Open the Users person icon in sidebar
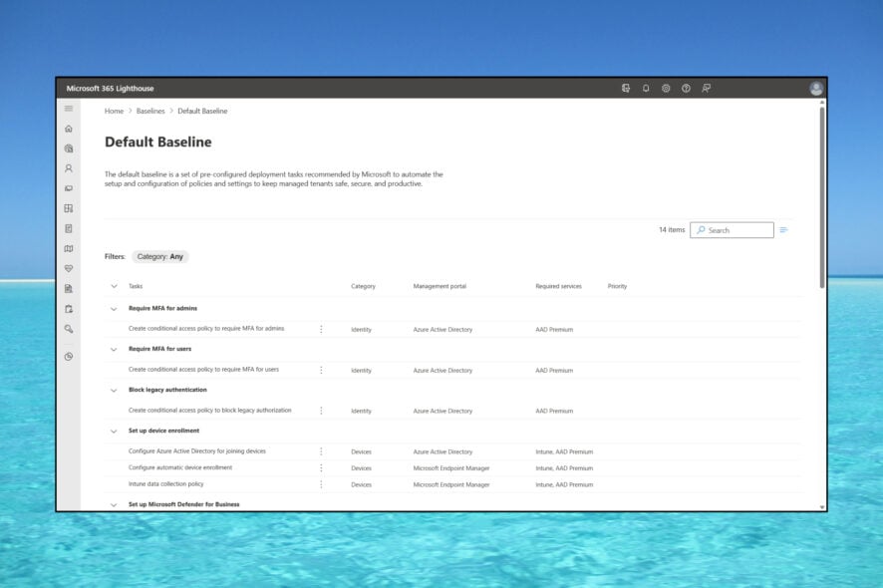883x588 pixels. pos(69,168)
